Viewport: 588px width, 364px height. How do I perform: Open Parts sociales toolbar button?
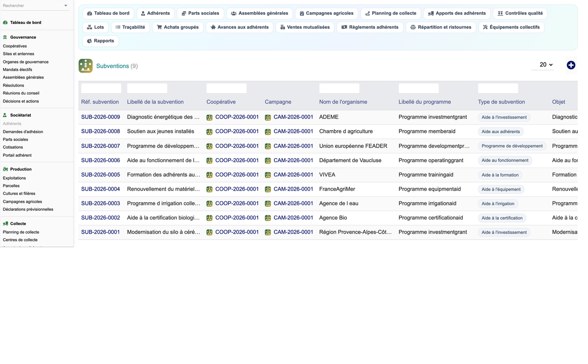pyautogui.click(x=200, y=13)
